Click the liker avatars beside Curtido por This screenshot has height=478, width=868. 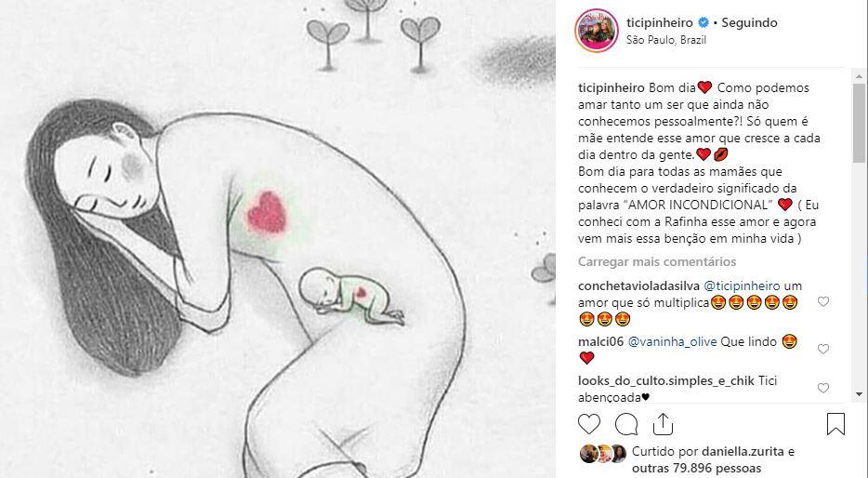click(x=603, y=453)
